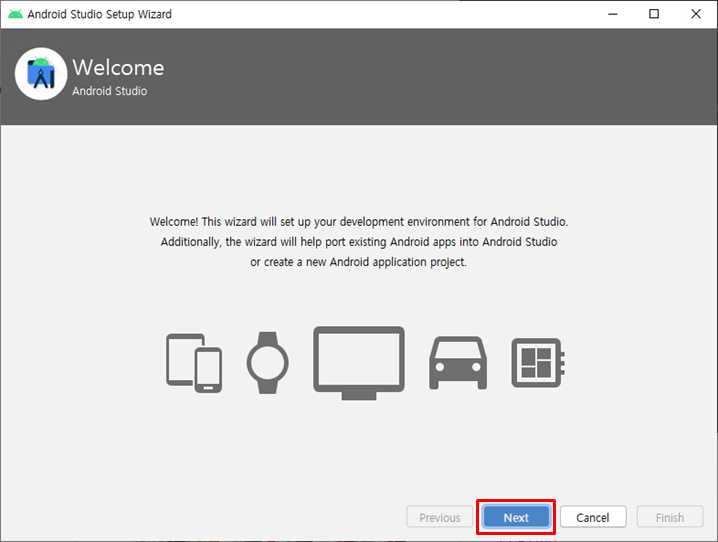The image size is (718, 542).
Task: Click the 'Additionally, the wizard will help port' line
Action: pyautogui.click(x=359, y=242)
